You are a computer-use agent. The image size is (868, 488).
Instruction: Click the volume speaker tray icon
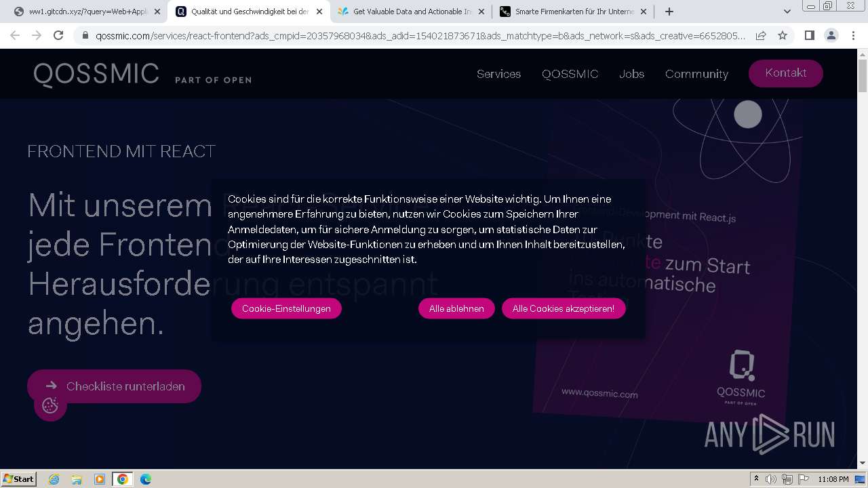pos(771,479)
